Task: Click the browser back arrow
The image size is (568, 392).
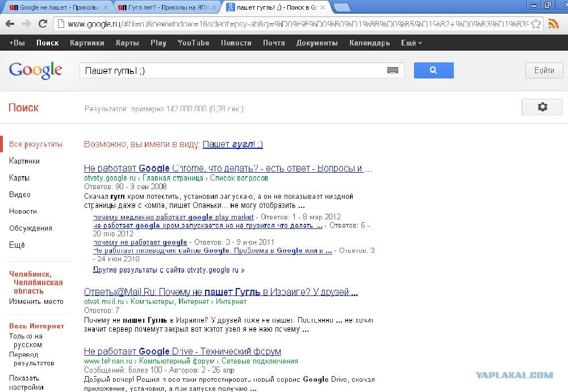Action: 10,24
